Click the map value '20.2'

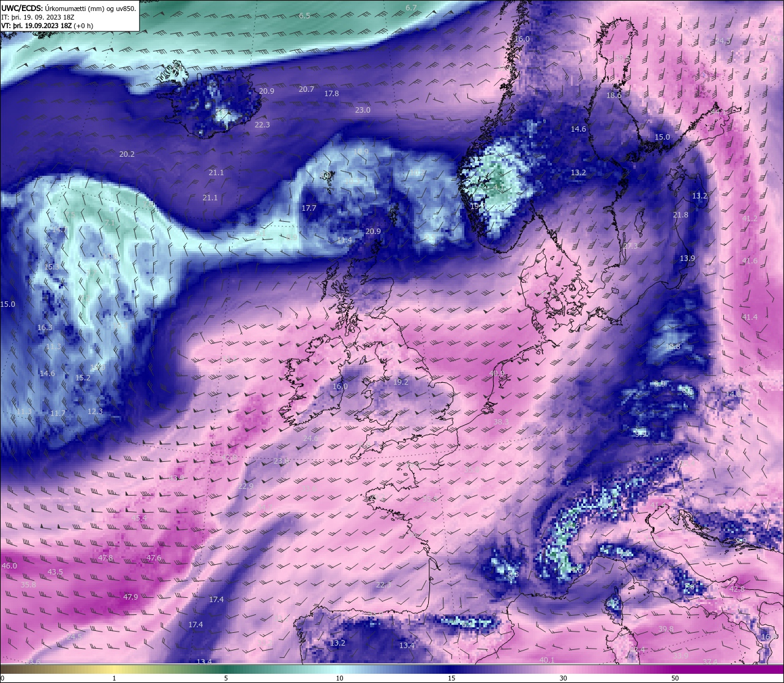(127, 154)
